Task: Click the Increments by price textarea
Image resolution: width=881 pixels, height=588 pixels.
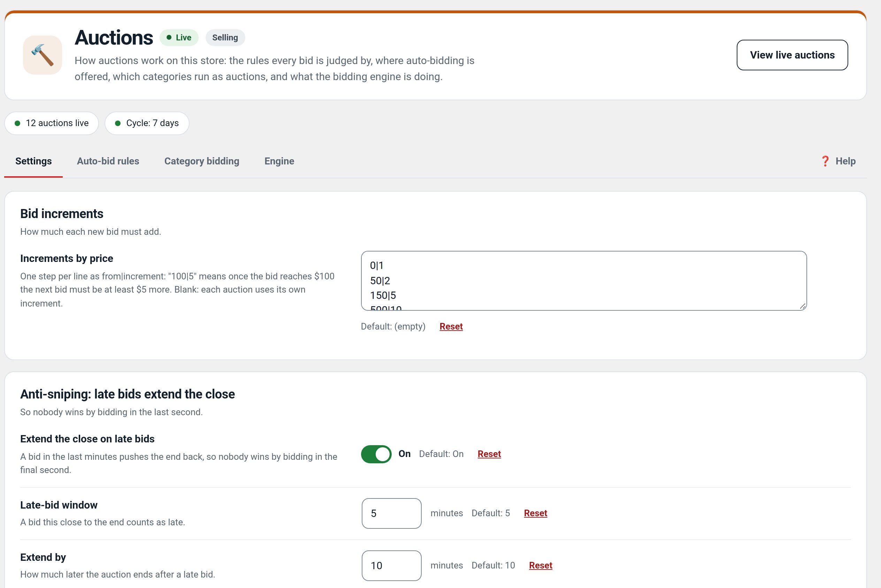Action: [584, 280]
